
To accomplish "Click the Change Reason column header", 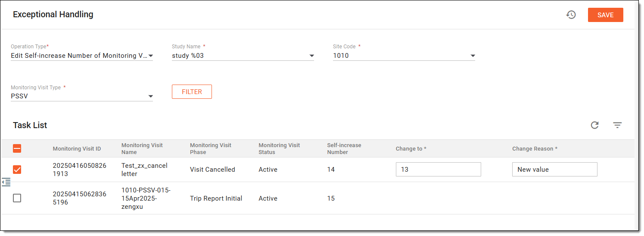I will point(535,149).
